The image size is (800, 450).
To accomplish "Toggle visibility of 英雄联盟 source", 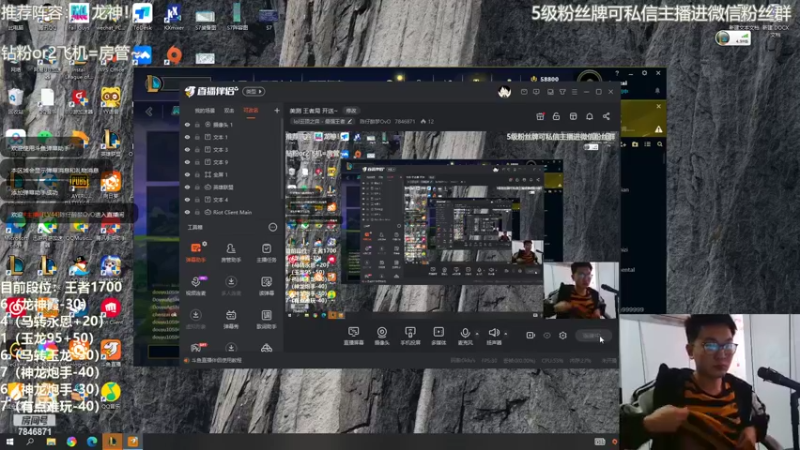I will pyautogui.click(x=187, y=187).
